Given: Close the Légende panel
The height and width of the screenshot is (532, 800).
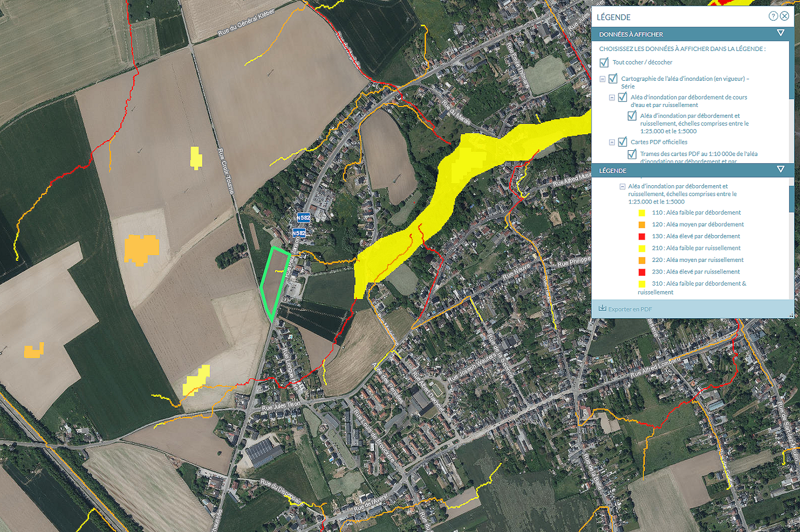Looking at the screenshot, I should click(x=784, y=16).
